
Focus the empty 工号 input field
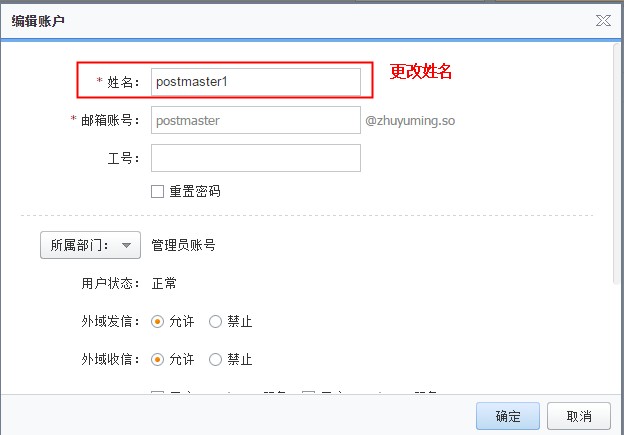(x=255, y=158)
